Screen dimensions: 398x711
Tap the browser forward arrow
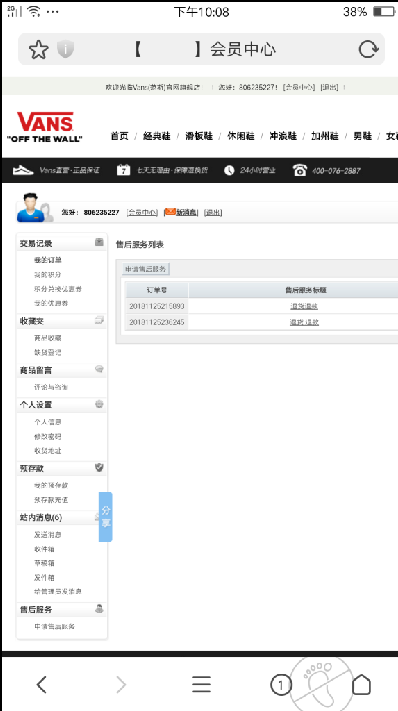121,684
